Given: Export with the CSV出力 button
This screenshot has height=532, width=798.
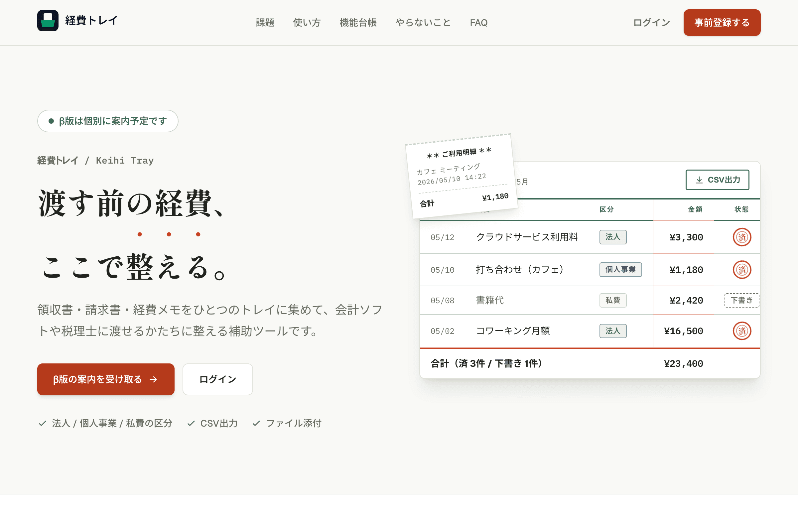Looking at the screenshot, I should tap(717, 180).
